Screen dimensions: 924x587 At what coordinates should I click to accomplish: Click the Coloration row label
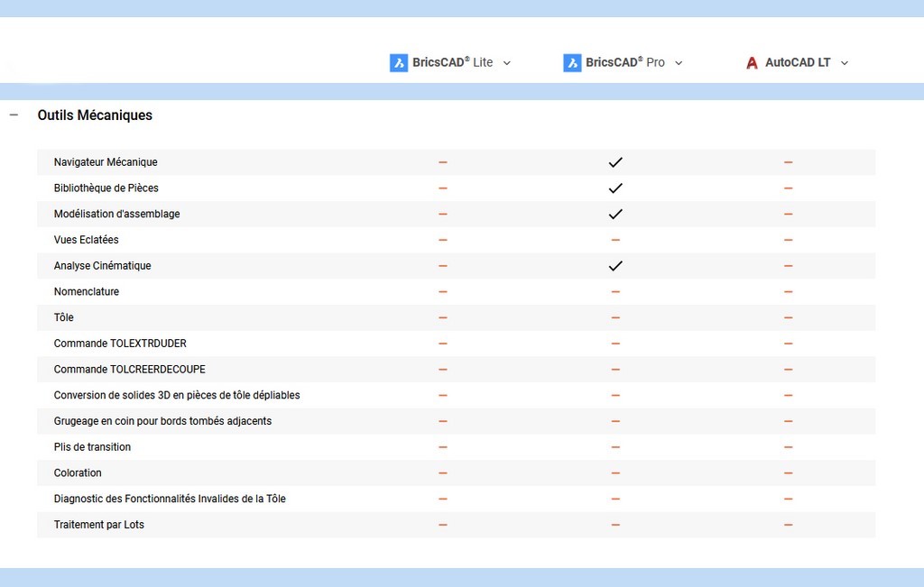[78, 472]
